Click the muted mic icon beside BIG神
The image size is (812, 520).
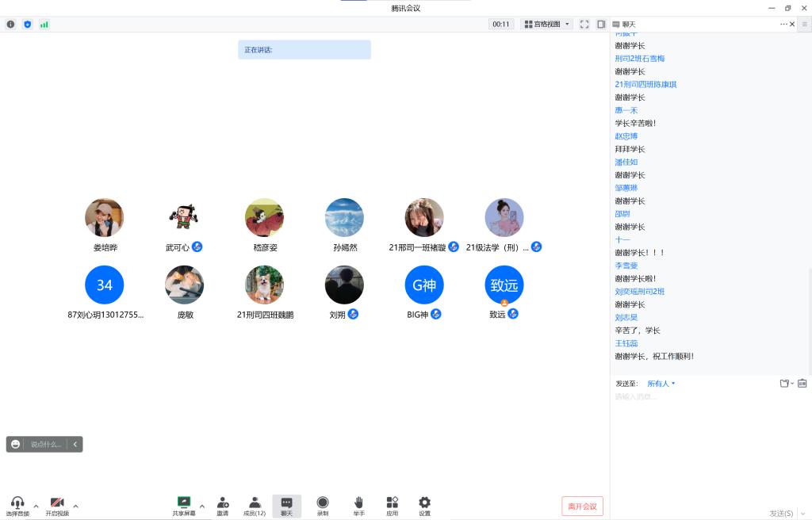pos(436,314)
